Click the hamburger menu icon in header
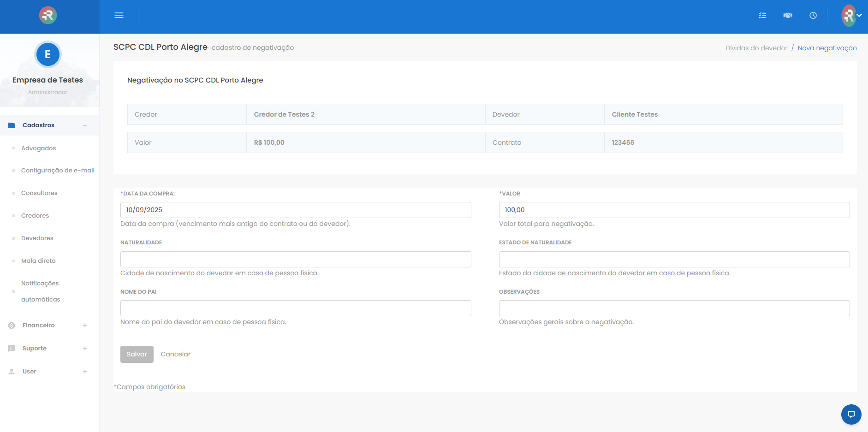Image resolution: width=868 pixels, height=432 pixels. coord(119,15)
